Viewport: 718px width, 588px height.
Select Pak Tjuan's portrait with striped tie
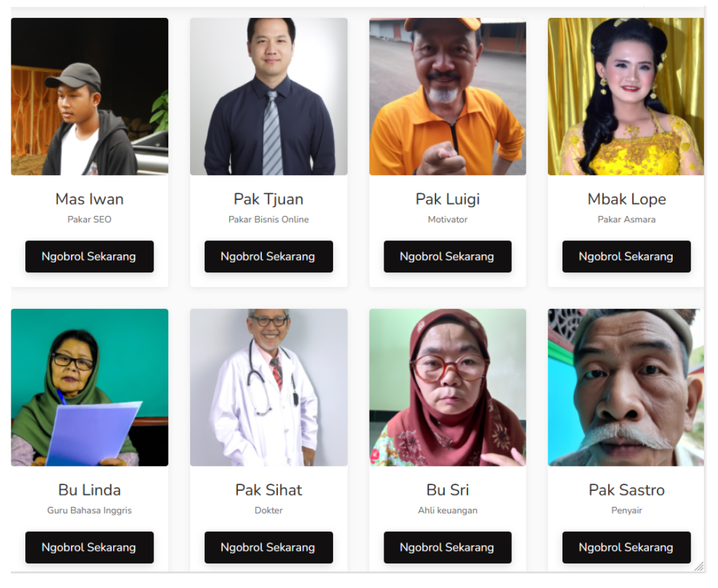[269, 96]
